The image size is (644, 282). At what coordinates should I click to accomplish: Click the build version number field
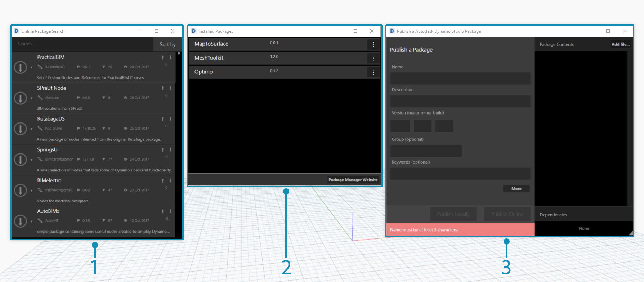tap(444, 126)
